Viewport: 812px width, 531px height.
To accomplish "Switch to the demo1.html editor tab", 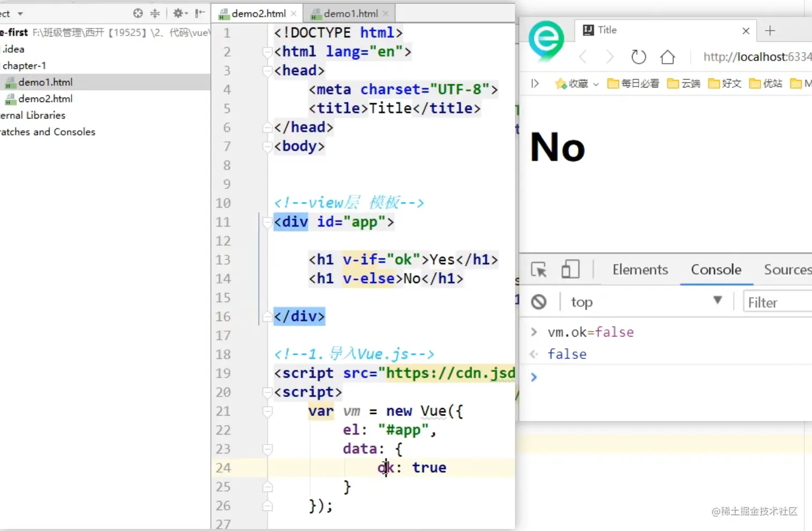I will pyautogui.click(x=350, y=13).
